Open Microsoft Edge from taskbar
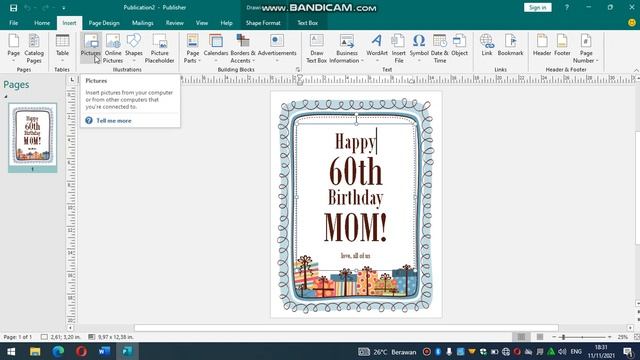640x360 pixels. (x=58, y=351)
